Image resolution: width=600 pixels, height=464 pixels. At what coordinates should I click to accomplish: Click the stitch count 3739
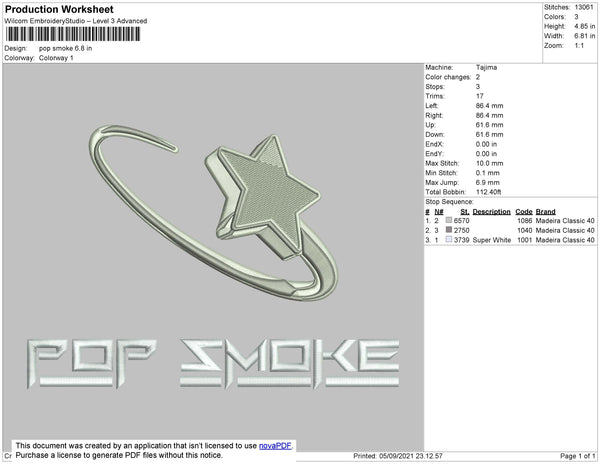[x=461, y=240]
